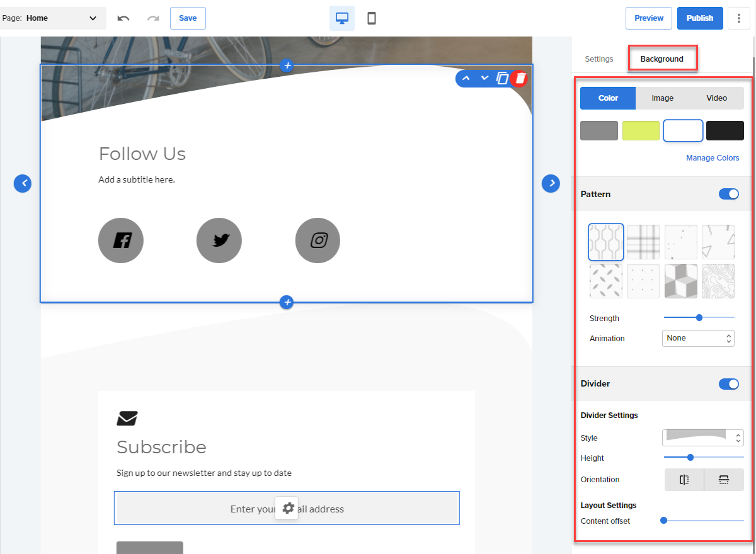The height and width of the screenshot is (554, 756).
Task: Delete the Follow Us section
Action: [x=520, y=78]
